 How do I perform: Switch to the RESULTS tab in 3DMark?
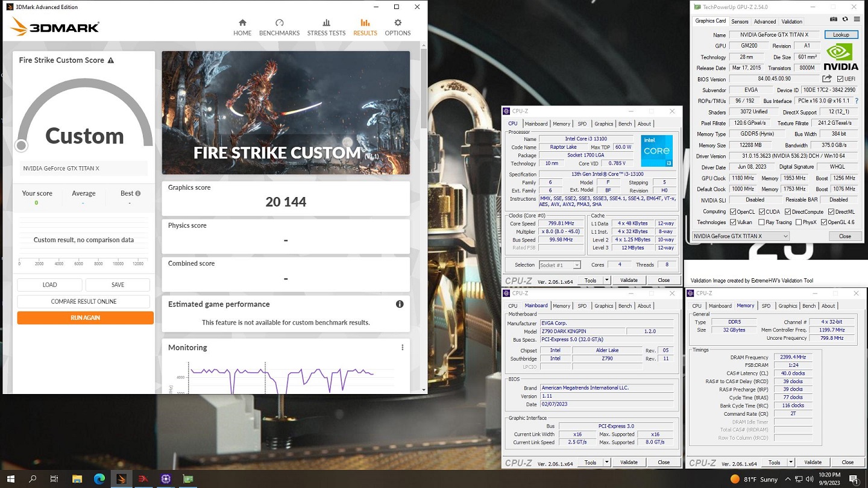pos(365,28)
